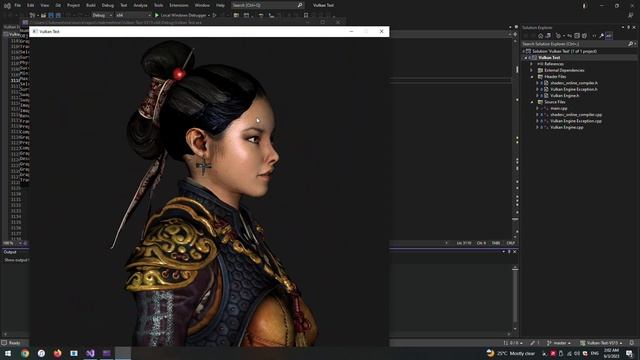Click Collapse All icon in Solution Explorer
Screen dimensions: 640x360
click(577, 36)
